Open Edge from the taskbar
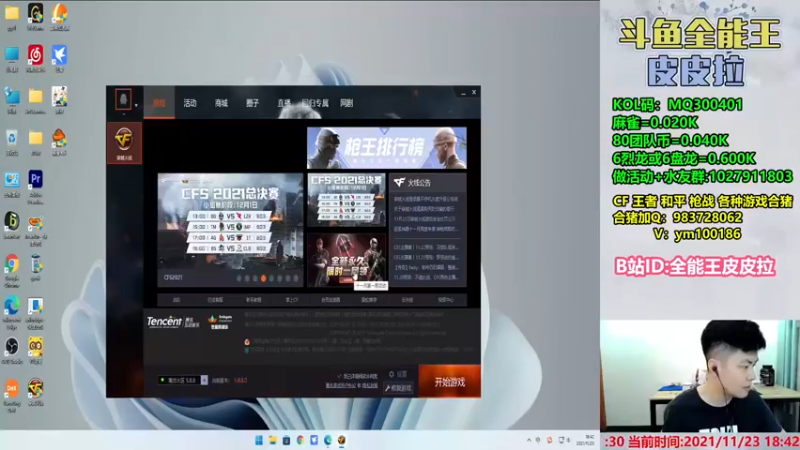800x450 pixels. coord(328,440)
